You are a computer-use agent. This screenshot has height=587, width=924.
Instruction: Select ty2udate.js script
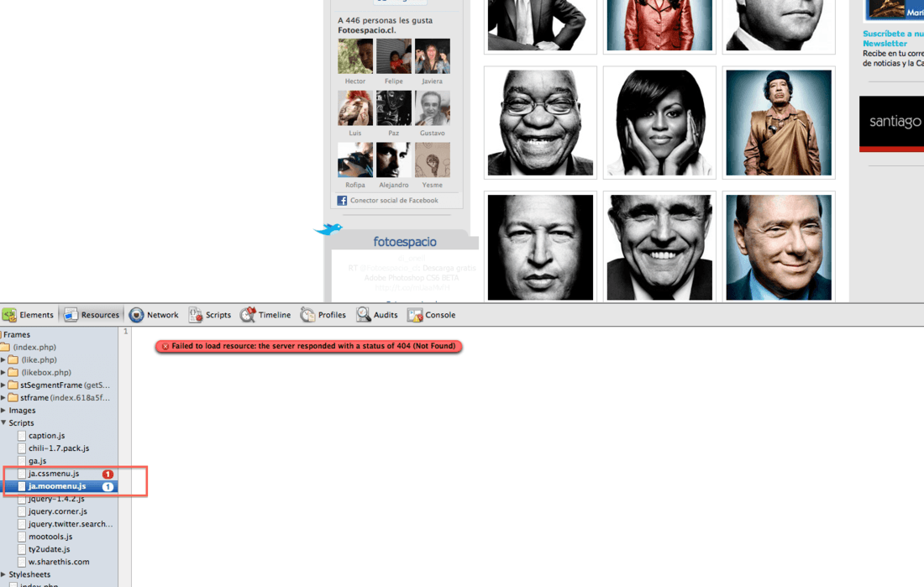49,549
